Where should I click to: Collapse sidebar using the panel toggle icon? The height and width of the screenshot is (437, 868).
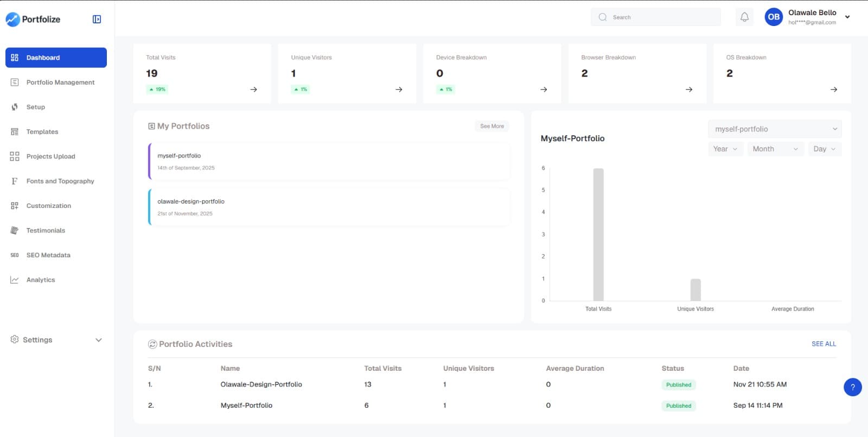[x=97, y=20]
